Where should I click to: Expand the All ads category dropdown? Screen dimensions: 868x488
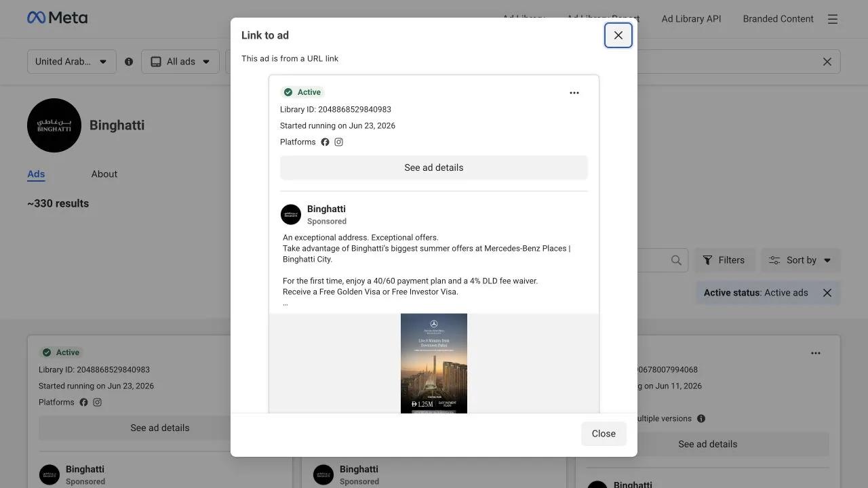pos(180,62)
